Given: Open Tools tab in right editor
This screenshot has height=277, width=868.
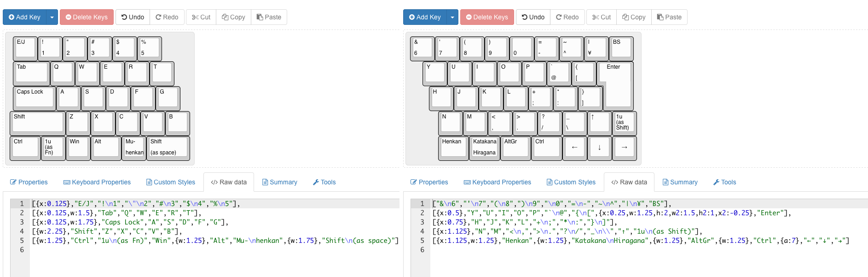Looking at the screenshot, I should [x=725, y=182].
